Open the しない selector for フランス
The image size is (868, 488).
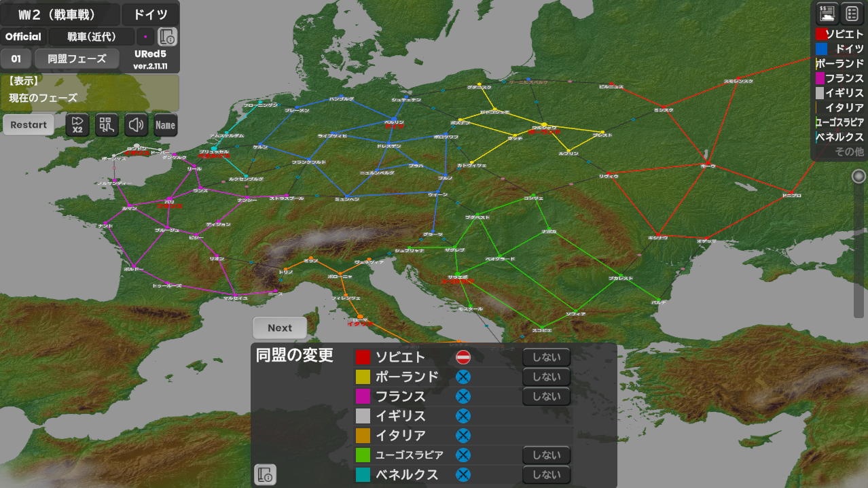[x=546, y=396]
